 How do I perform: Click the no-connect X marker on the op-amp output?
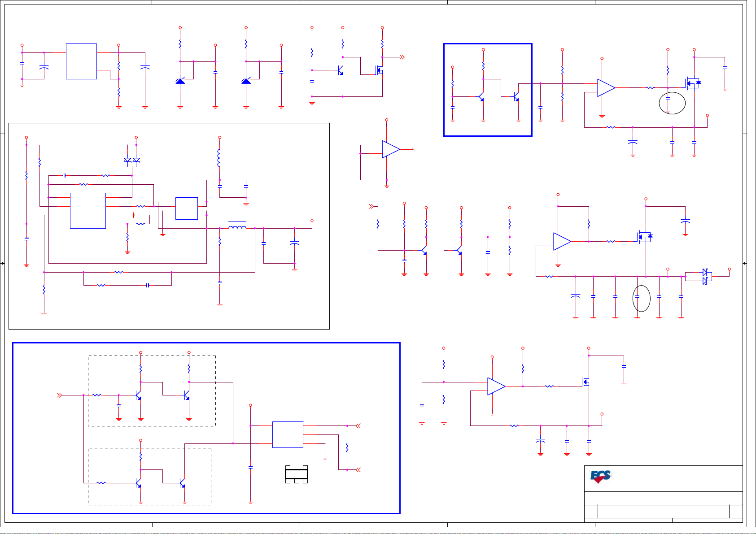[x=413, y=149]
